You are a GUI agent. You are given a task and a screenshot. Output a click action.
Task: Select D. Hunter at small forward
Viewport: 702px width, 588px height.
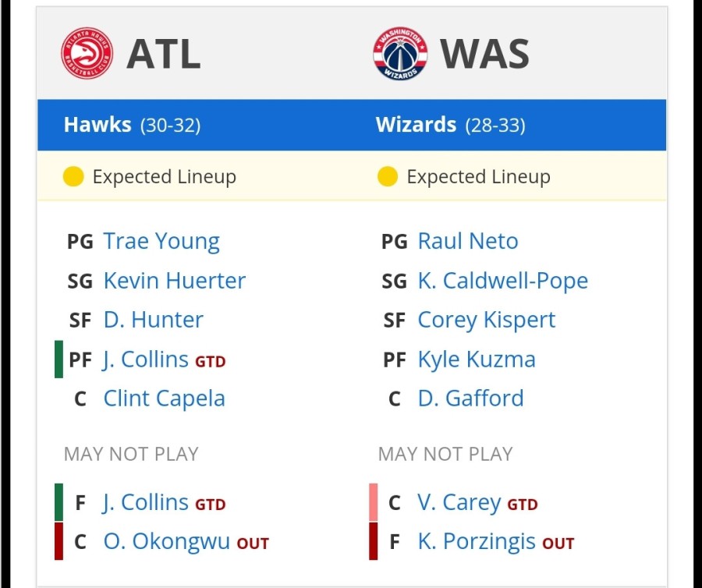tap(154, 320)
